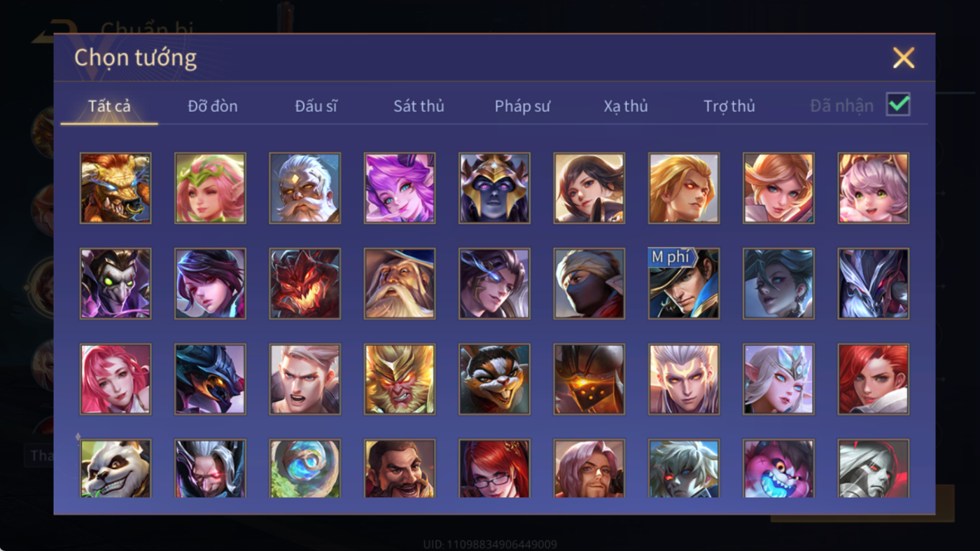
Task: Select the hero tagged 'M phí'
Action: pos(684,284)
